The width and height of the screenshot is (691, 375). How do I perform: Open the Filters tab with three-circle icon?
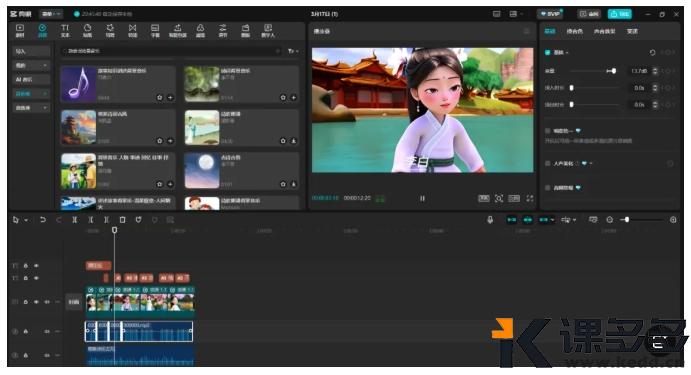tap(200, 30)
